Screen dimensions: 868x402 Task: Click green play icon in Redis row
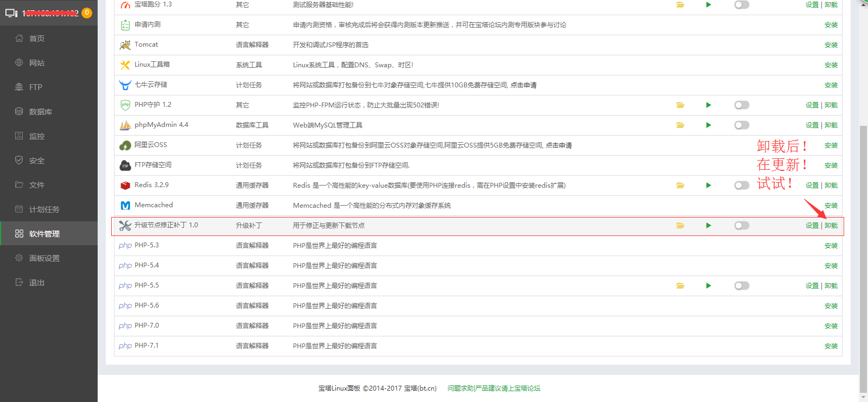pos(709,186)
